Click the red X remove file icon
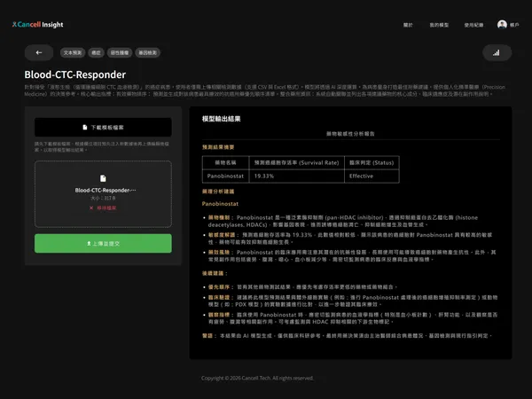 (90, 207)
